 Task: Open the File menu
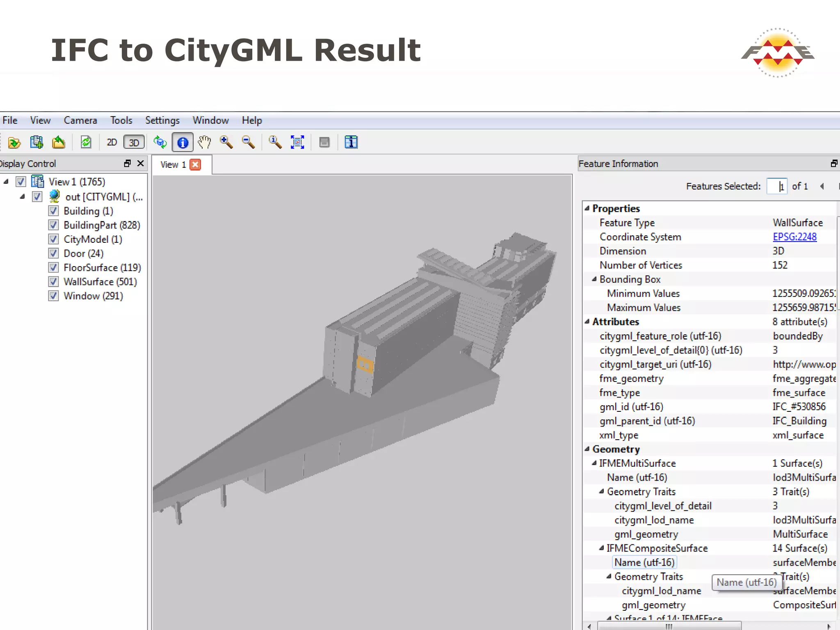[10, 120]
